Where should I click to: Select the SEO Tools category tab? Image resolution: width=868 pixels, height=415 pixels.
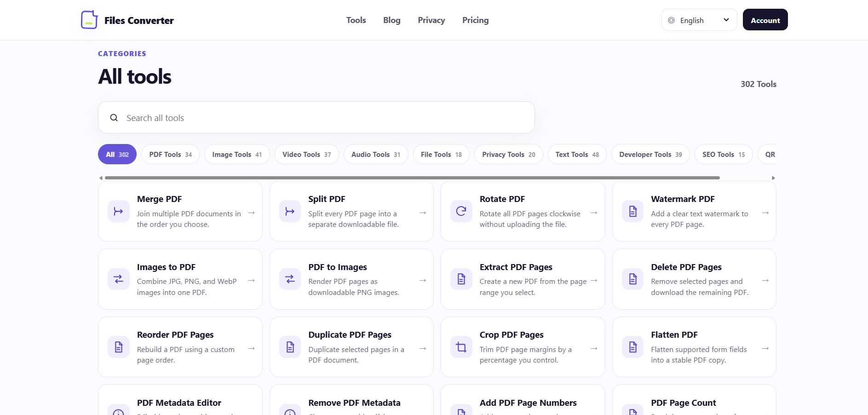pyautogui.click(x=724, y=154)
